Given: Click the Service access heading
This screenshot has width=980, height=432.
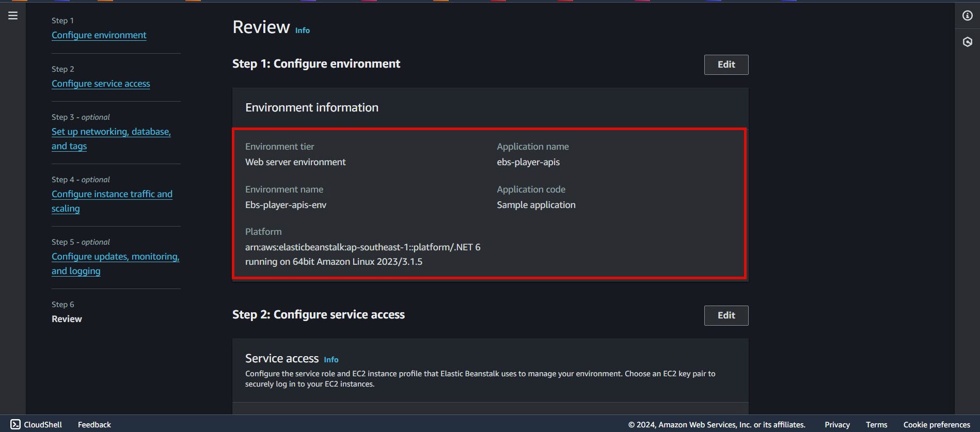Looking at the screenshot, I should [282, 358].
